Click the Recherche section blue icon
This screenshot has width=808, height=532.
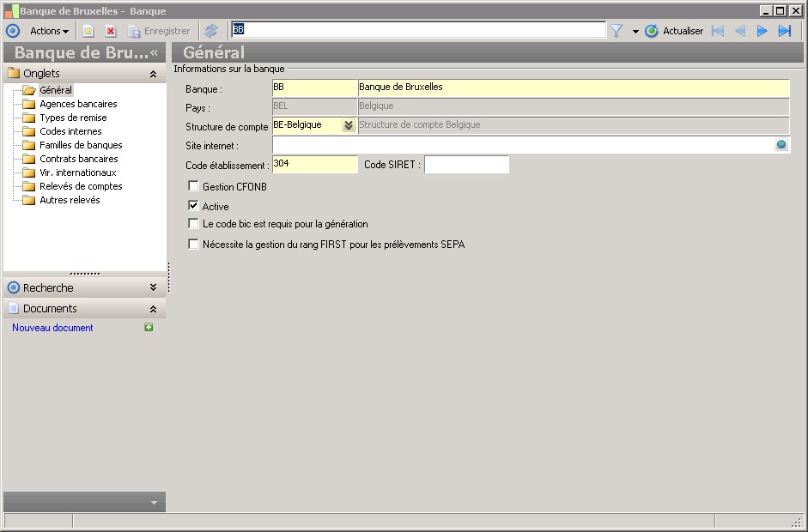pos(14,287)
